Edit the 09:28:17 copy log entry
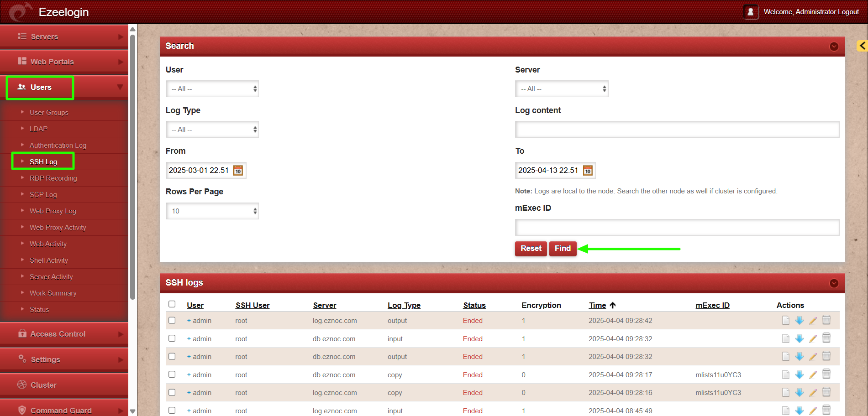This screenshot has height=416, width=868. pyautogui.click(x=813, y=375)
